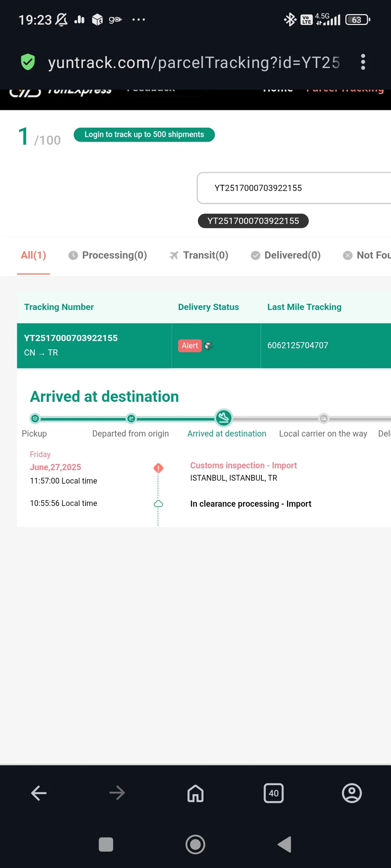The height and width of the screenshot is (868, 391).
Task: Tap the browser three-dot menu
Action: point(363,62)
